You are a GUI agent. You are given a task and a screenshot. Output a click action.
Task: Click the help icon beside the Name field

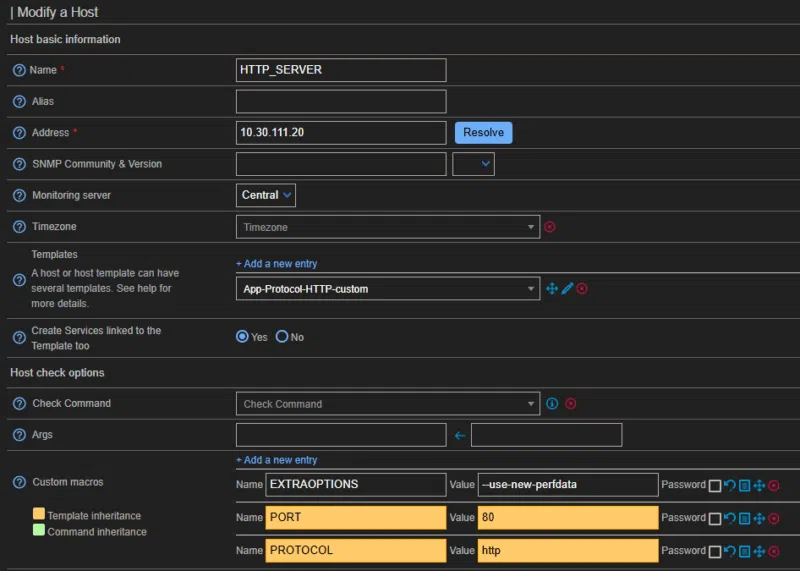click(19, 70)
